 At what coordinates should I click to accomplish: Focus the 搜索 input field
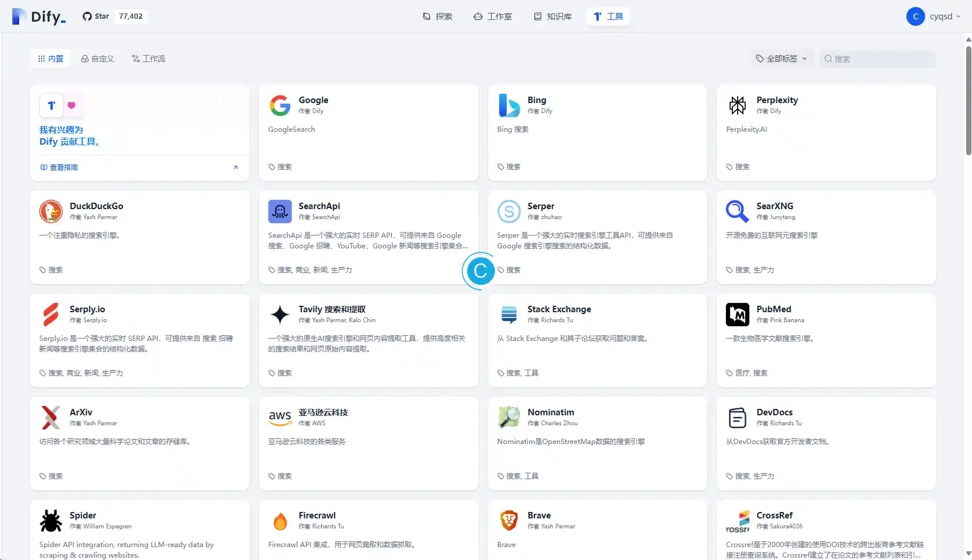(877, 59)
